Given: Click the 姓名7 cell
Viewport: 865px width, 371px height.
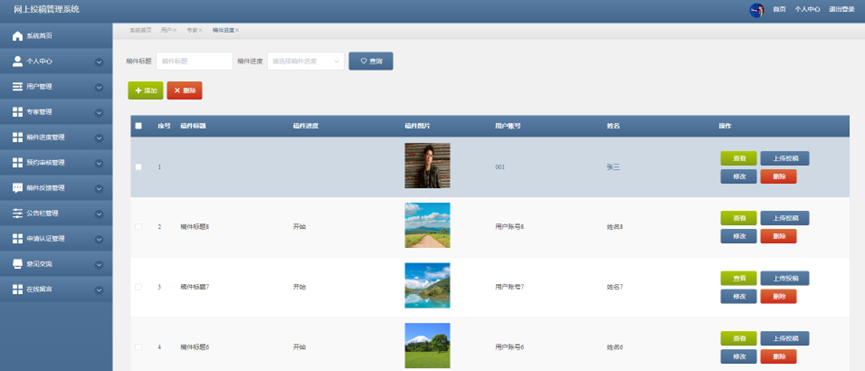Looking at the screenshot, I should (615, 287).
